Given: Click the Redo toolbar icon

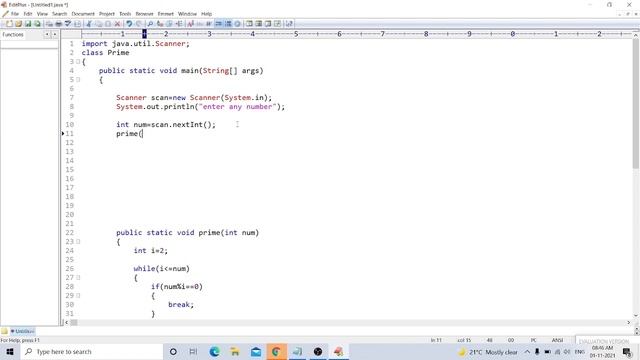Looking at the screenshot, I should [x=139, y=24].
